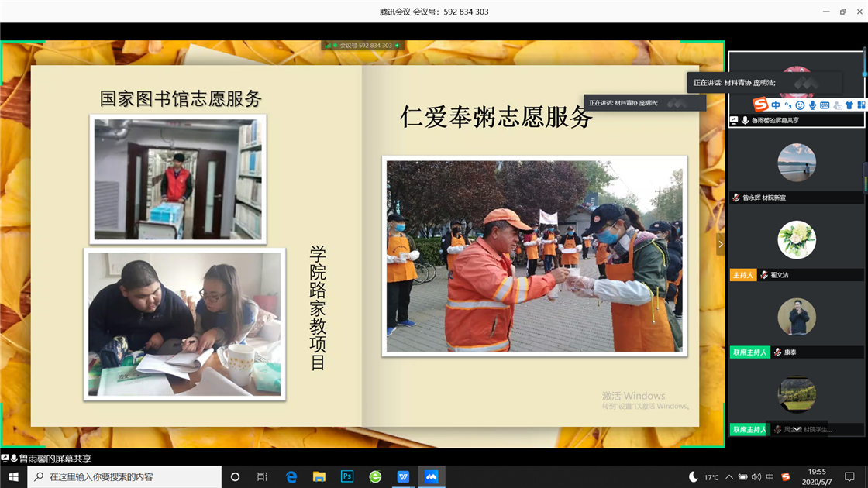
Task: Open Cortana circle icon on taskbar
Action: click(235, 476)
